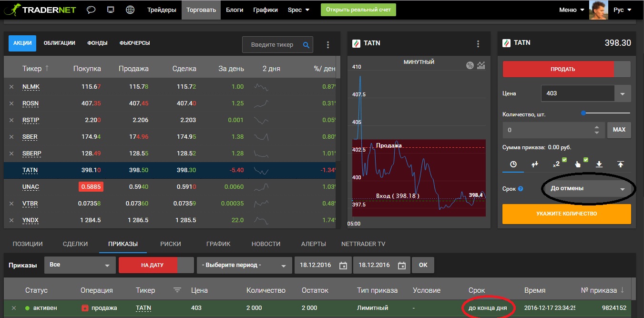The image size is (644, 318).
Task: Open the Рус language dropdown
Action: tap(622, 10)
